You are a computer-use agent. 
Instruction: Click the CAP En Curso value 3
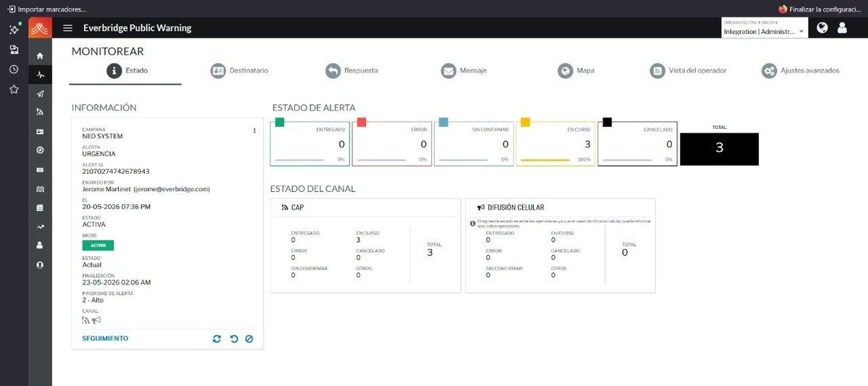point(358,240)
